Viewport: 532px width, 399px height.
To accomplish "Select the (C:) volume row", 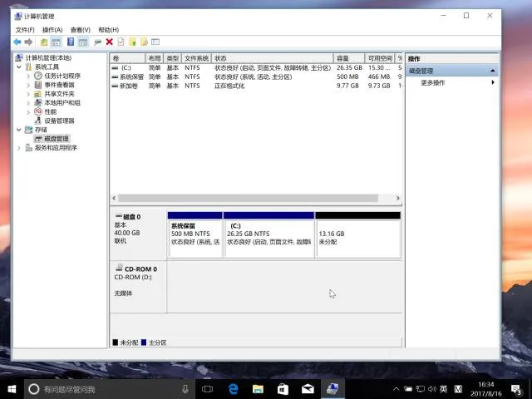I will click(x=257, y=68).
